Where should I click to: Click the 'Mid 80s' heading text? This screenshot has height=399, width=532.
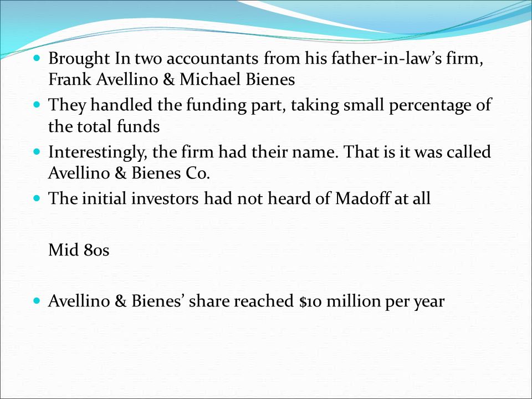coord(79,250)
